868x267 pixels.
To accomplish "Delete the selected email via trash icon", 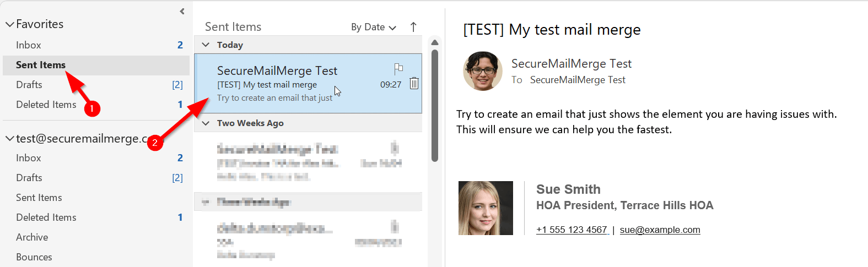I will point(414,84).
